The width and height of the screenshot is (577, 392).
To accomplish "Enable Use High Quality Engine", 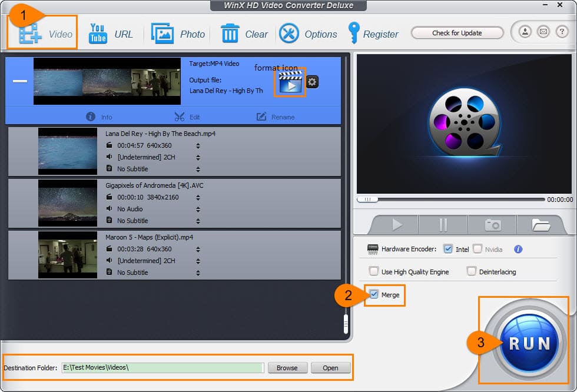I will coord(373,271).
